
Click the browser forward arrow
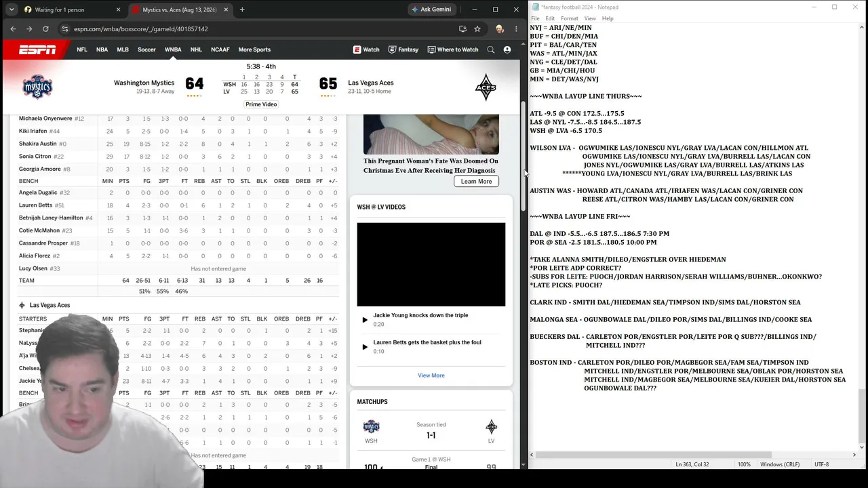click(29, 29)
